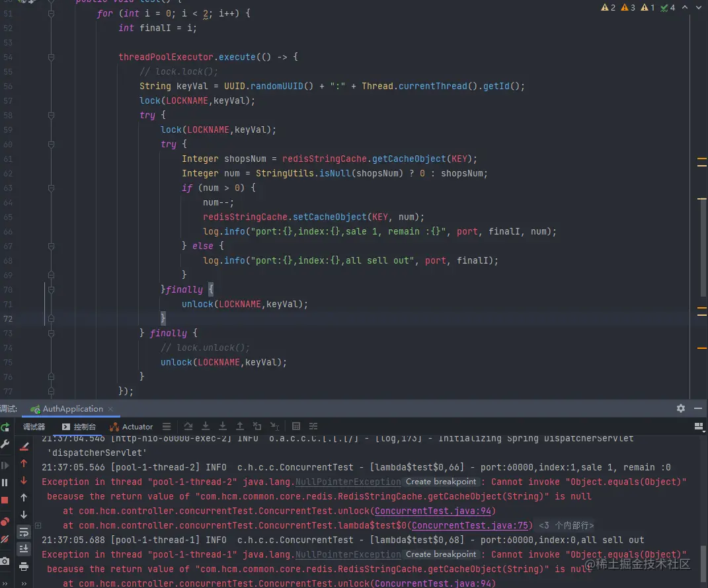This screenshot has width=708, height=588.
Task: Open the layout settings icon at console right
Action: point(699,426)
